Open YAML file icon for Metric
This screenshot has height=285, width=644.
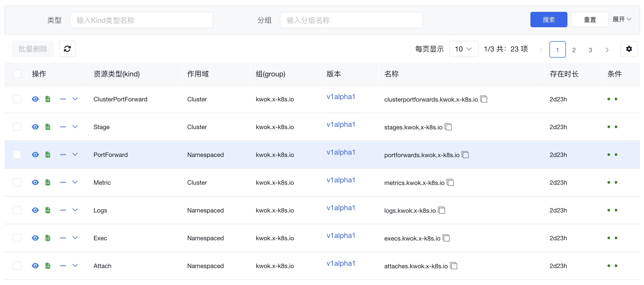point(48,182)
